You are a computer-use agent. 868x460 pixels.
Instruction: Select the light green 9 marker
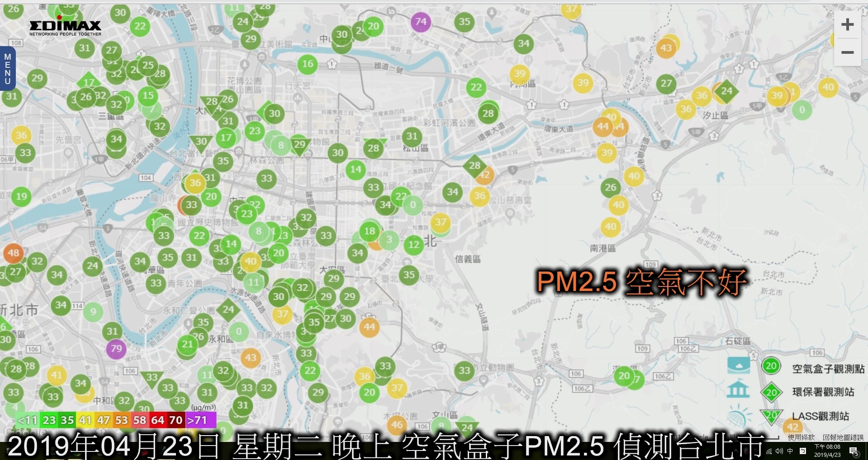tap(93, 312)
